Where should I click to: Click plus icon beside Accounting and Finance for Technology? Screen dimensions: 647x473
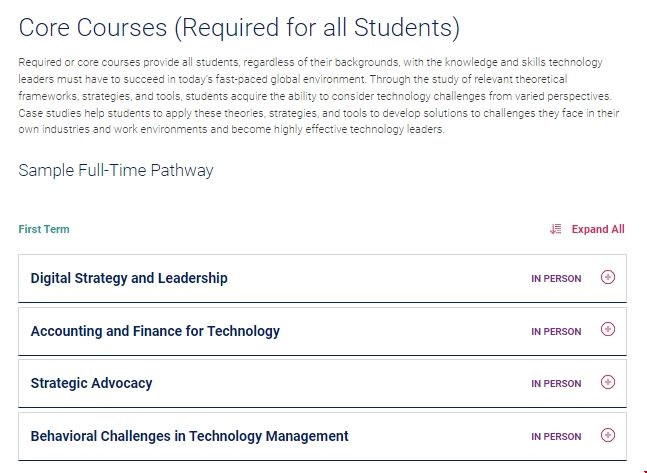tap(608, 330)
